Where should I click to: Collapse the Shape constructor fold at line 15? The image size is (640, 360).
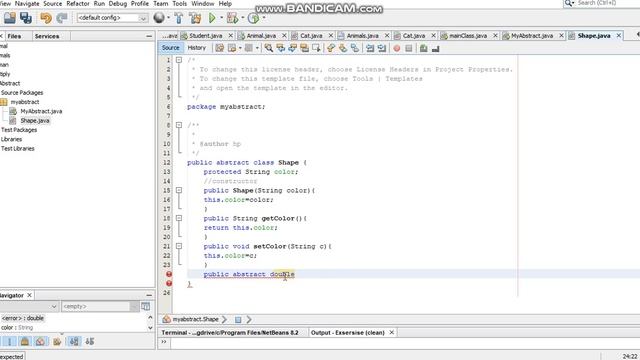[179, 190]
